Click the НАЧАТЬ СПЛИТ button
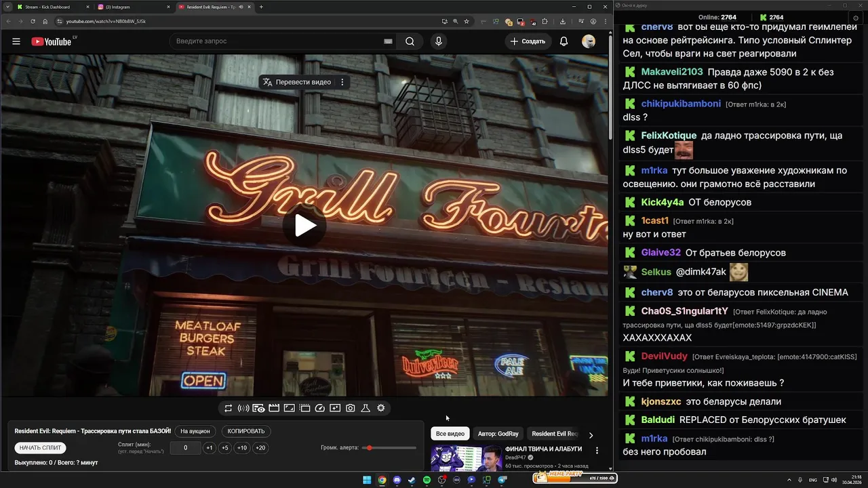The image size is (868, 488). [x=41, y=448]
